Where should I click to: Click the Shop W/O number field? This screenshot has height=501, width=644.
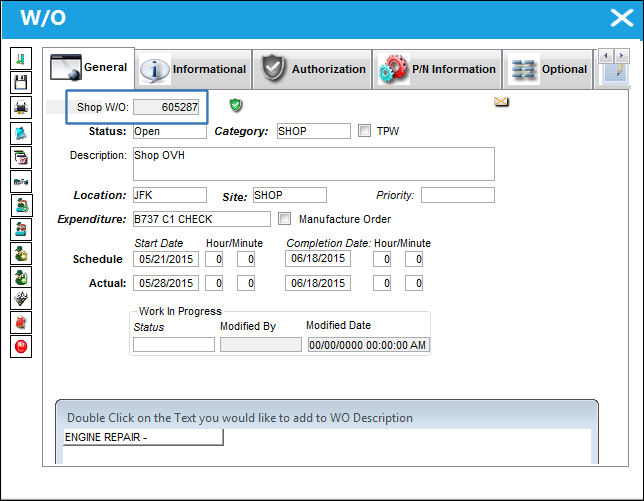(166, 107)
